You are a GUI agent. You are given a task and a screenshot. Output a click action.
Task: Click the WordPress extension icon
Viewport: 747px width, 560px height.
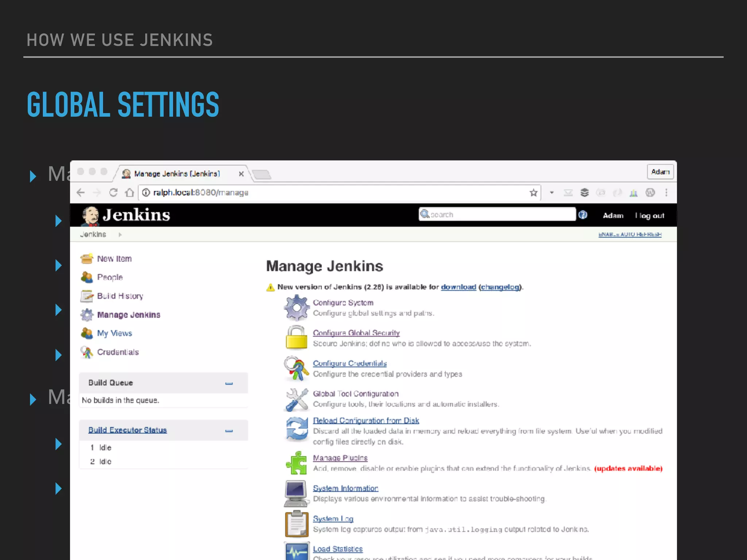click(x=650, y=192)
